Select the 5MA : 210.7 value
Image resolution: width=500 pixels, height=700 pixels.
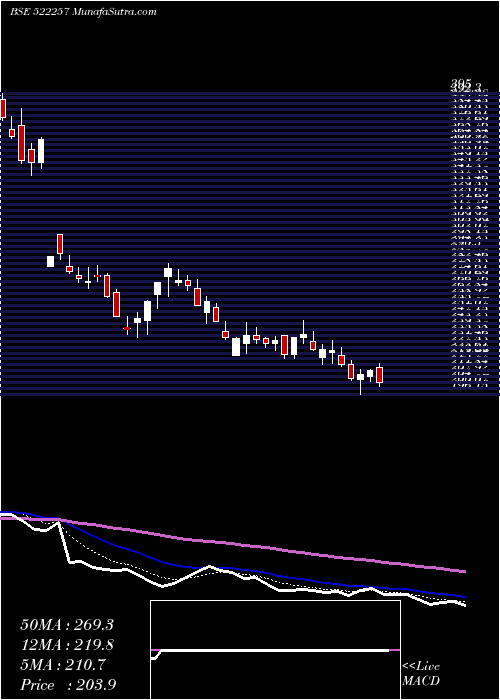(63, 666)
